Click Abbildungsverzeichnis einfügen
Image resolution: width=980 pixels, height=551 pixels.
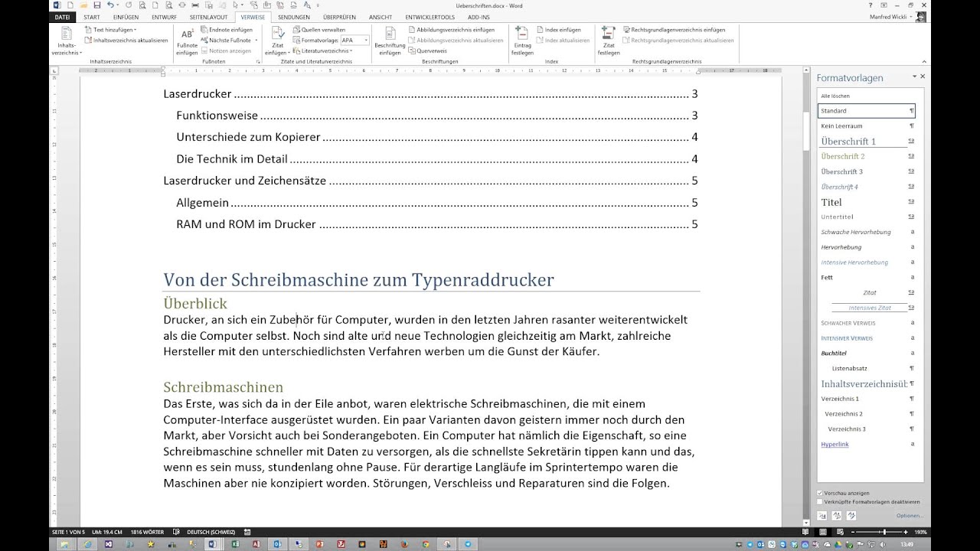point(450,30)
